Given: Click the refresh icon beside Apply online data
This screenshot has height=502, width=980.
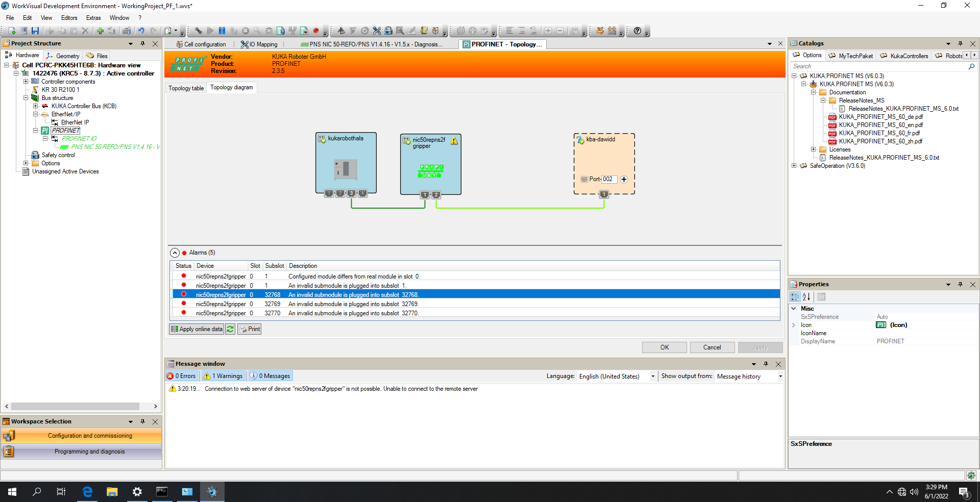Looking at the screenshot, I should [230, 330].
